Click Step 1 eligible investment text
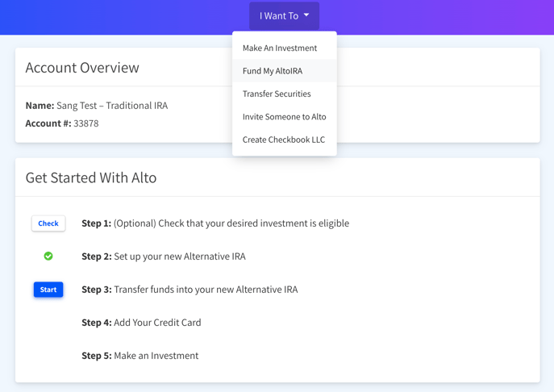This screenshot has width=554, height=392. [x=215, y=223]
